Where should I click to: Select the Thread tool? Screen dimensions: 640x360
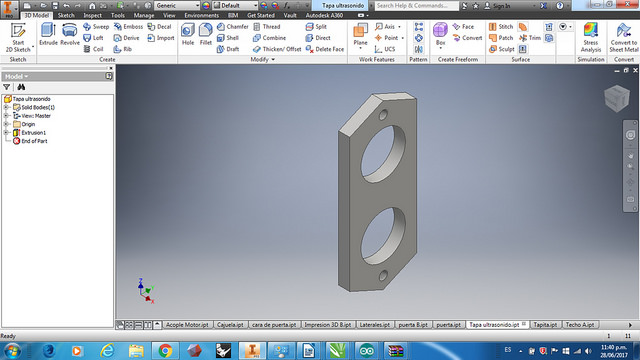267,27
